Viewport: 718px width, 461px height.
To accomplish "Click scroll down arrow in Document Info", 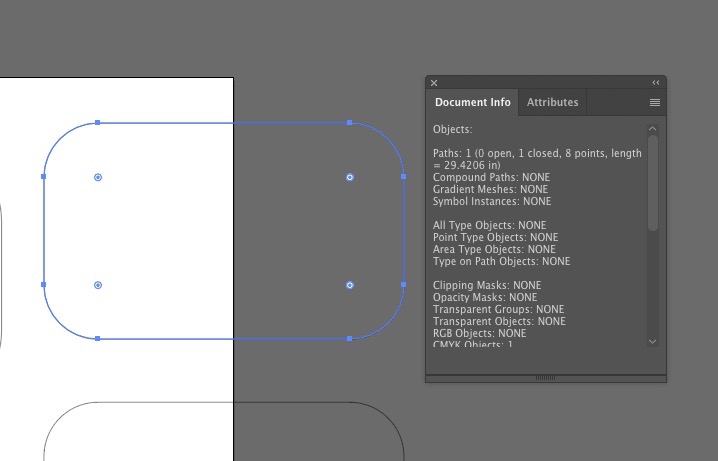I will coord(653,341).
